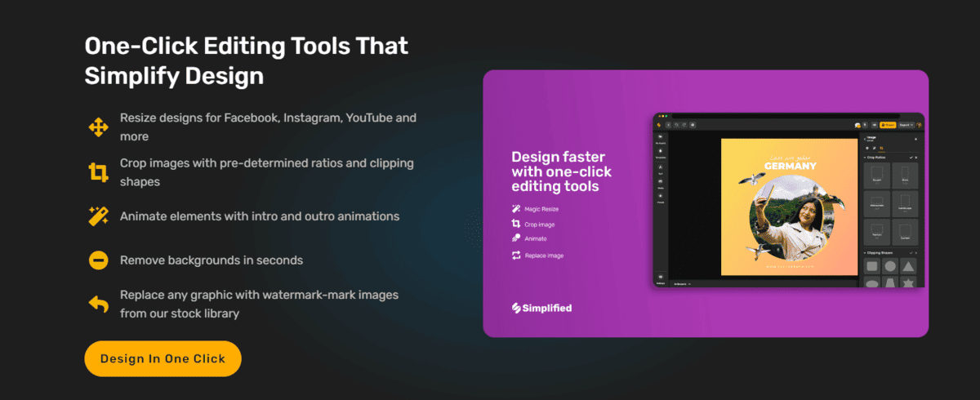Click the magic wand animate icon

coord(98,216)
